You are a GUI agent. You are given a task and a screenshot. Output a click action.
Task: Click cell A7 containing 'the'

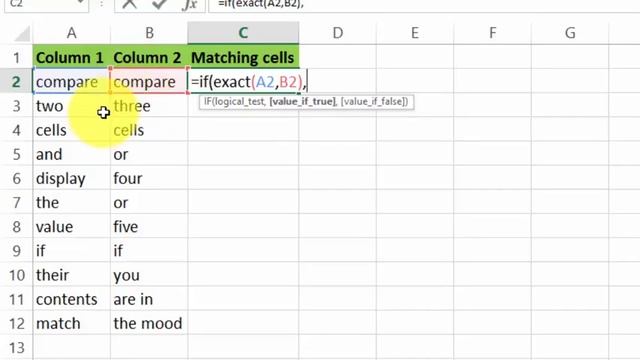[71, 202]
